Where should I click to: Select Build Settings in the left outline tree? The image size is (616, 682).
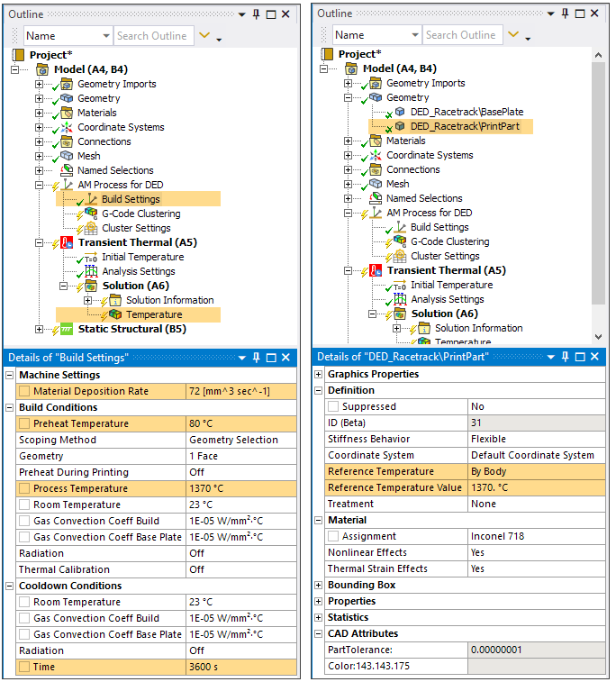130,199
